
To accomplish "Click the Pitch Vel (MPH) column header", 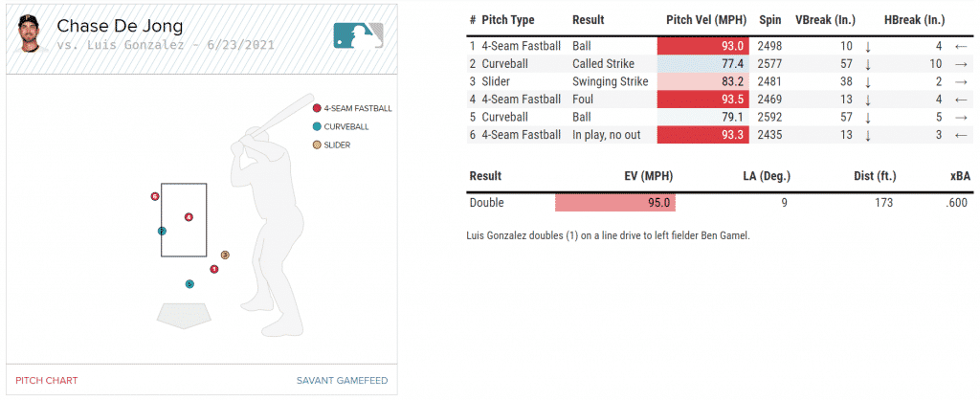I will 706,20.
